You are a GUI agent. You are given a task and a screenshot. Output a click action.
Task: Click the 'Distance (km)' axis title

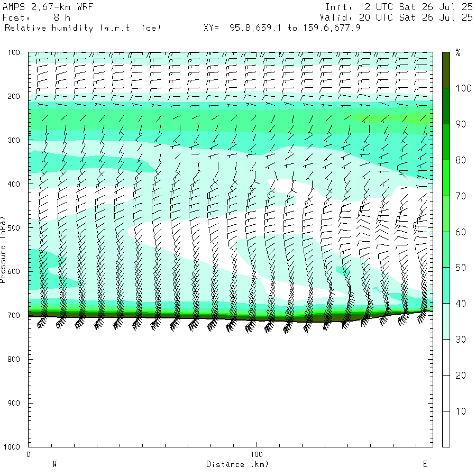(x=237, y=464)
